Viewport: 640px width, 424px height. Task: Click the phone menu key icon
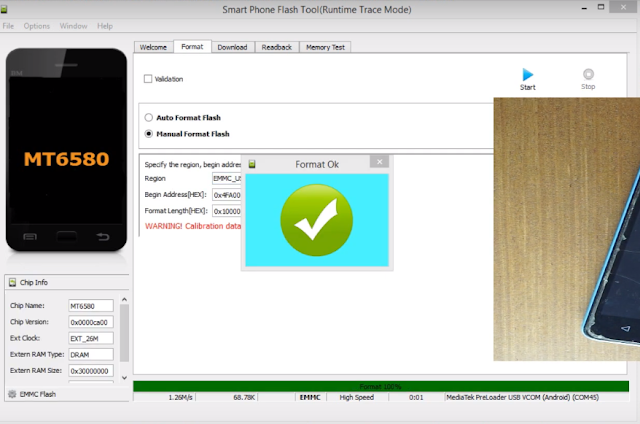coord(30,237)
